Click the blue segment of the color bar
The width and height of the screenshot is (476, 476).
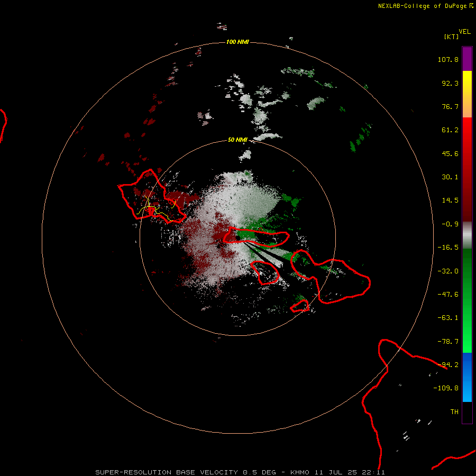click(467, 377)
